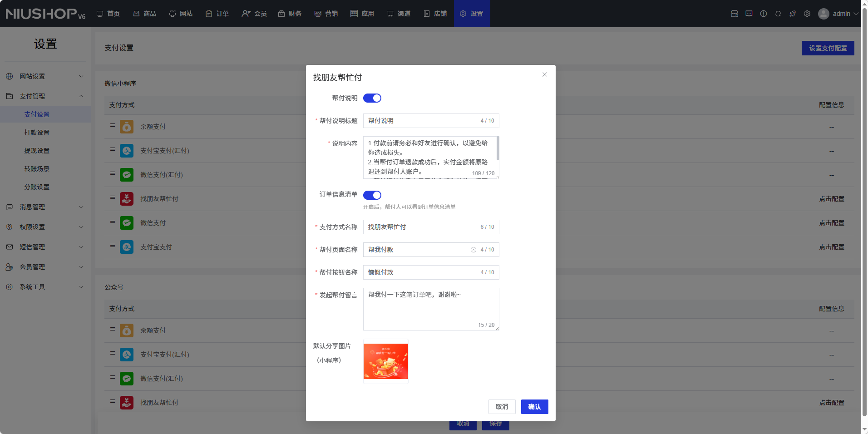Open the 订单 menu in the top navigation
The width and height of the screenshot is (868, 434).
click(x=217, y=14)
